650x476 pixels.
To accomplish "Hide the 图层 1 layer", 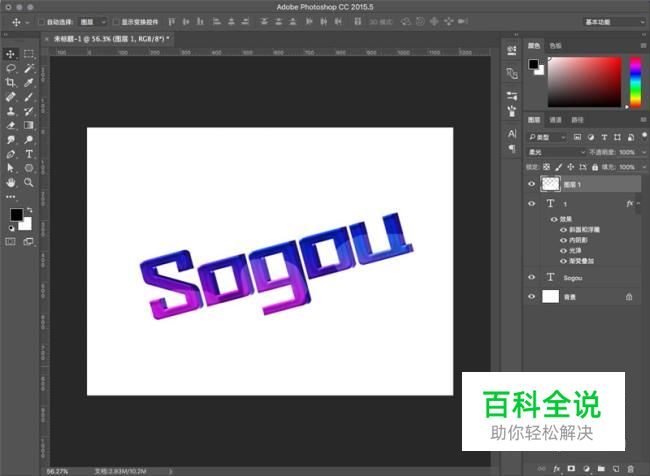I will tap(531, 184).
